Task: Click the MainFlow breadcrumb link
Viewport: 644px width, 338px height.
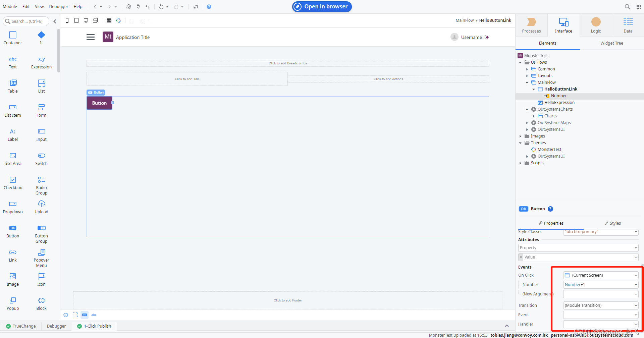Action: pos(465,20)
